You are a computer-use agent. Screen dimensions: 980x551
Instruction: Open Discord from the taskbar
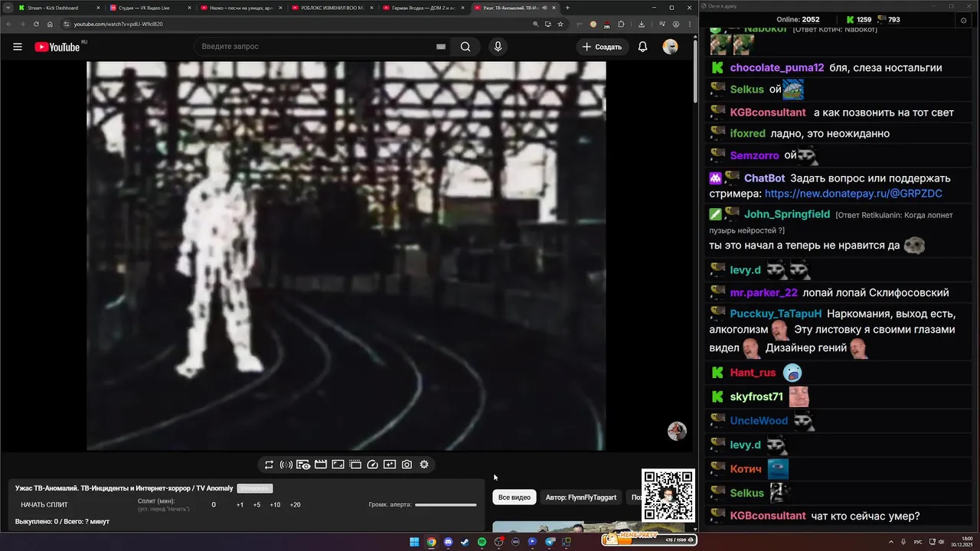[x=448, y=542]
